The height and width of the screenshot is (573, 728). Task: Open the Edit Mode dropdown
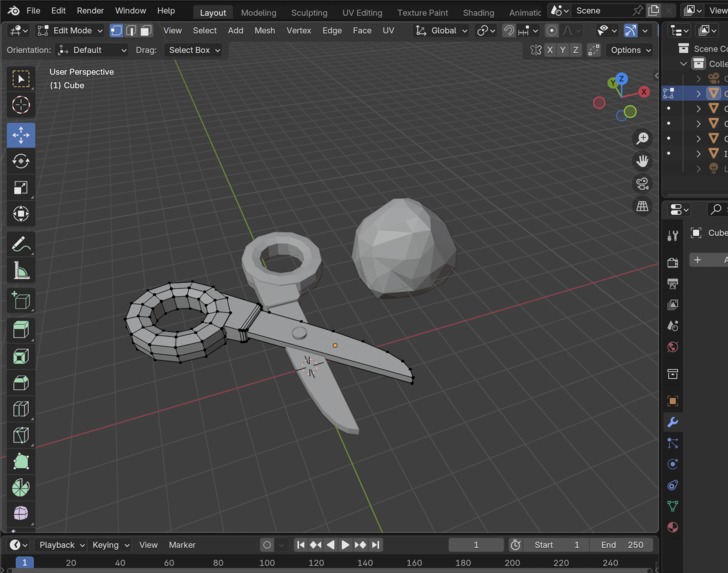pos(71,31)
